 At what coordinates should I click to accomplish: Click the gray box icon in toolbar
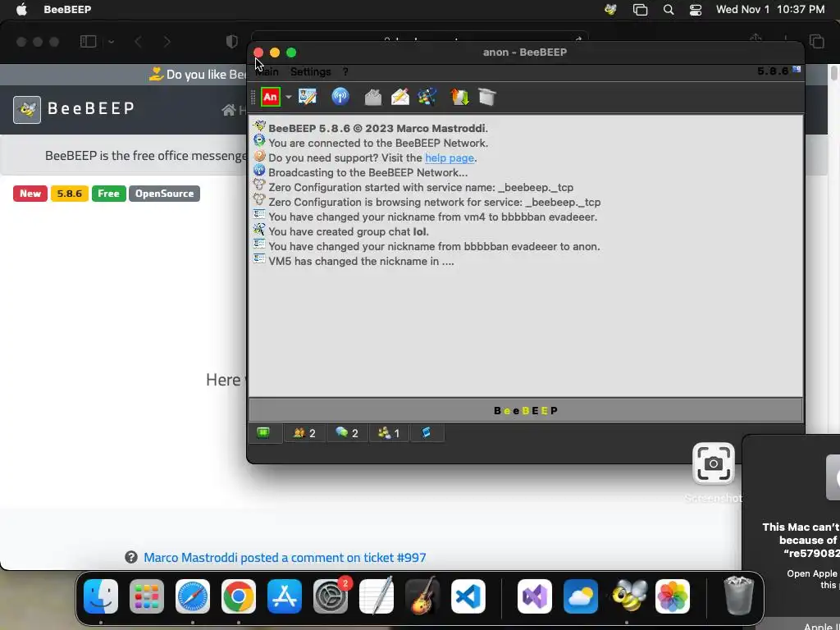[487, 97]
